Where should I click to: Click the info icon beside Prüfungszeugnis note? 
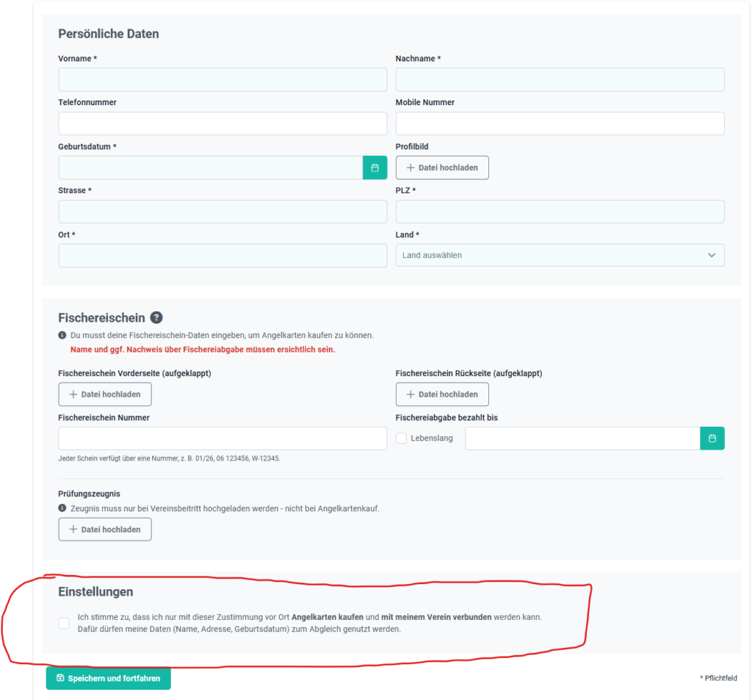point(62,508)
